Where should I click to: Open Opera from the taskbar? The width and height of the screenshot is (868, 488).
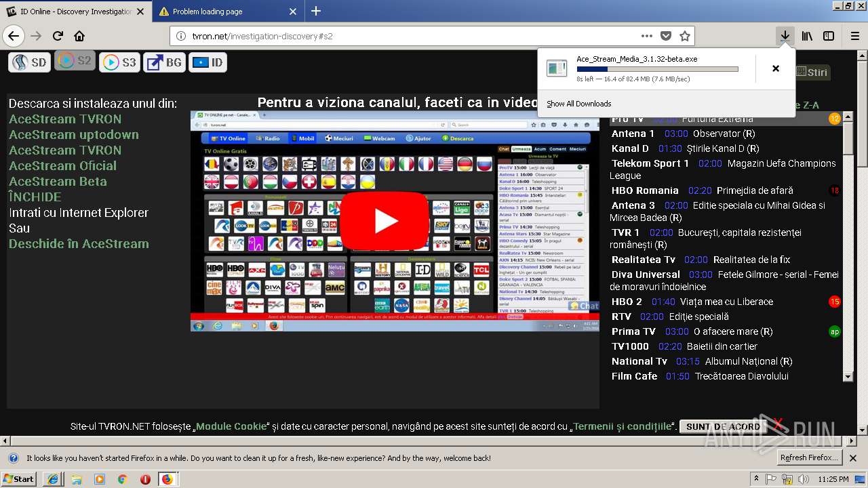tap(144, 479)
